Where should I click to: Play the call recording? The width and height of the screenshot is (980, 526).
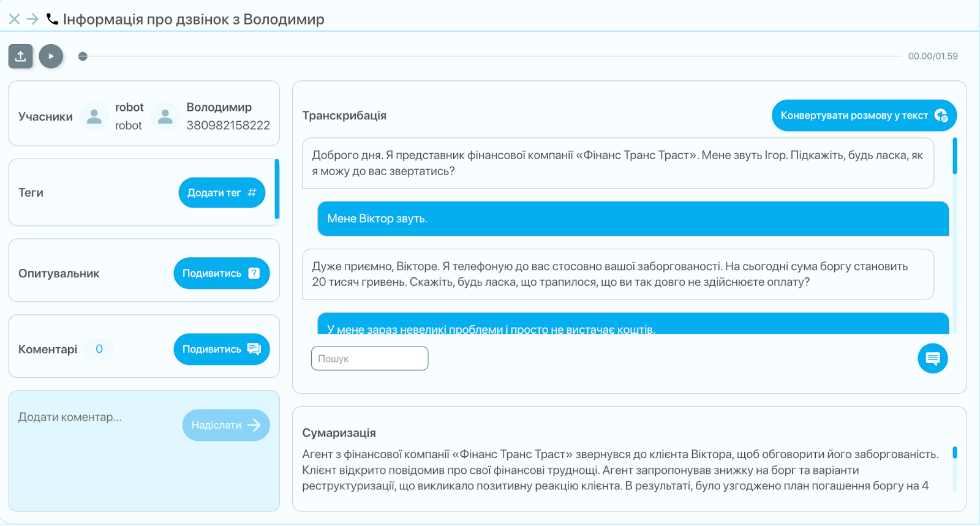click(x=51, y=56)
